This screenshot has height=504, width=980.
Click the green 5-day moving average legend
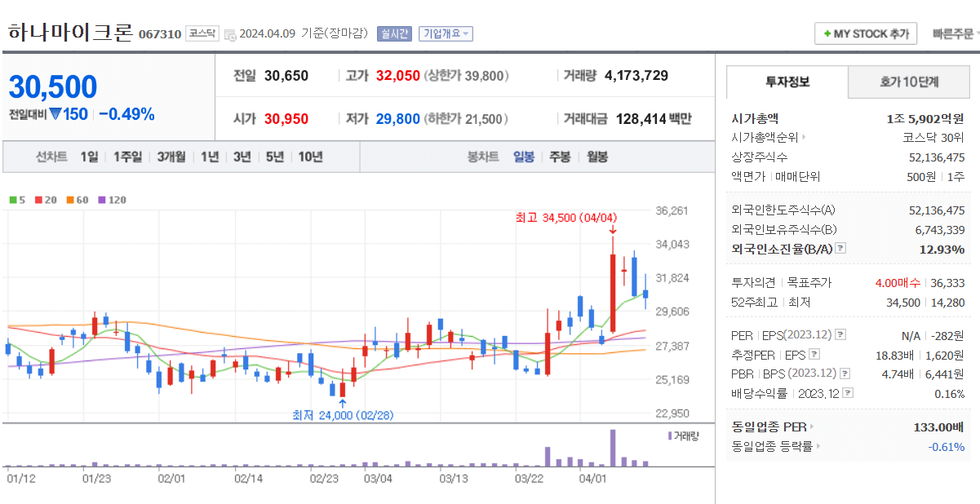(x=16, y=200)
